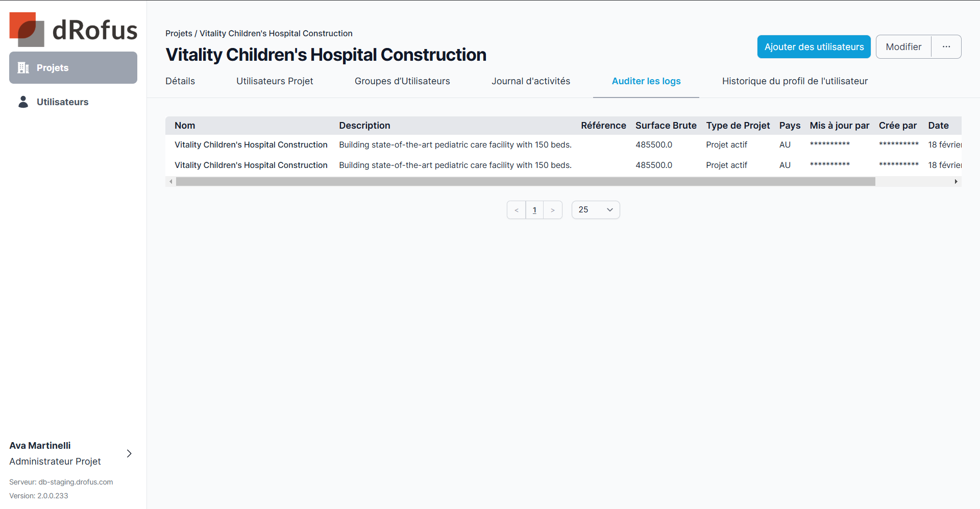Viewport: 980px width, 509px height.
Task: Open the Utilisateurs Projet tab
Action: (275, 81)
